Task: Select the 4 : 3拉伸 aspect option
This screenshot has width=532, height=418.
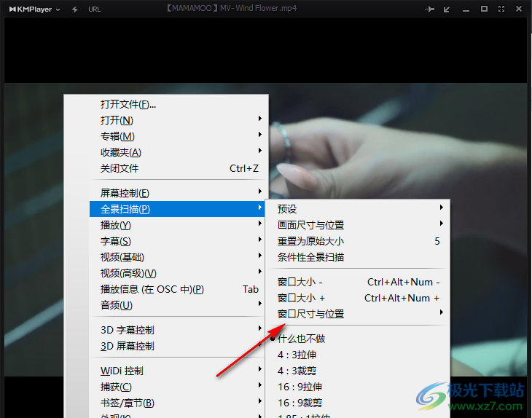Action: 357,355
